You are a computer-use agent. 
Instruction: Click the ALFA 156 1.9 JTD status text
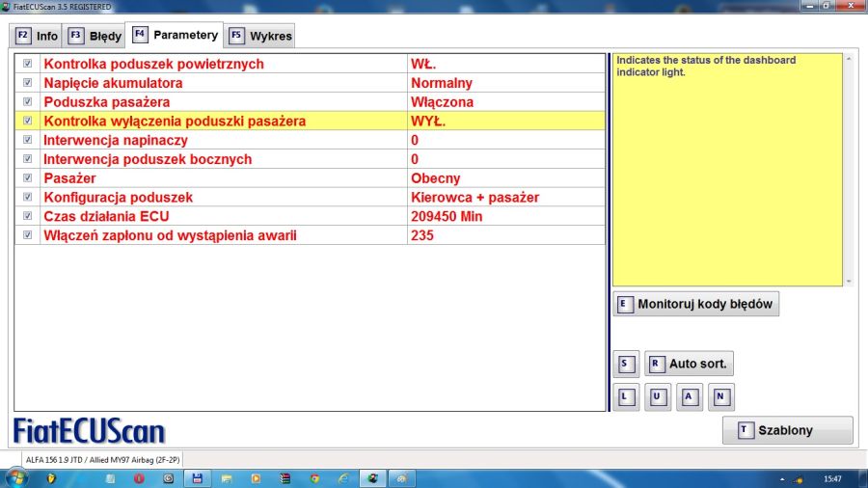[103, 460]
